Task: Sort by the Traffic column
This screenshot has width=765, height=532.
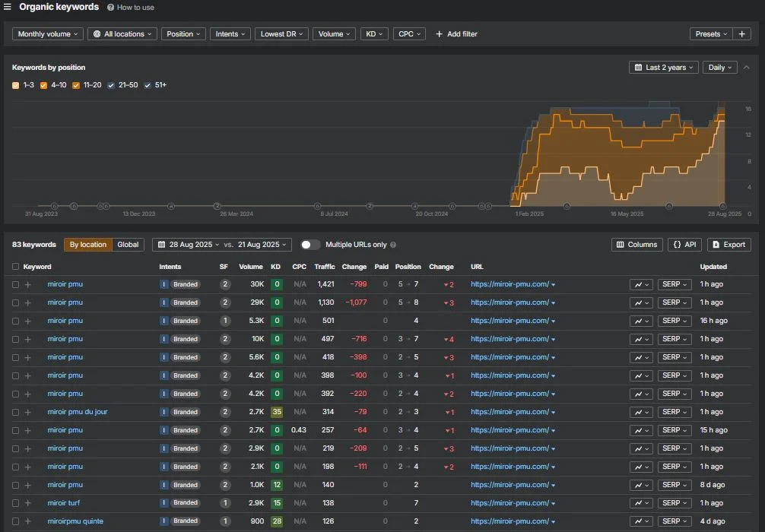Action: 325,267
